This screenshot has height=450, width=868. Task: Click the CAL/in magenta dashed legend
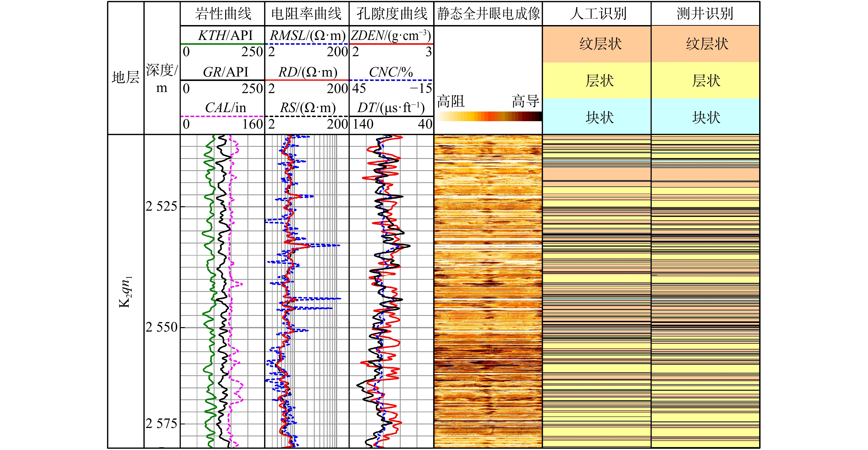pos(225,108)
